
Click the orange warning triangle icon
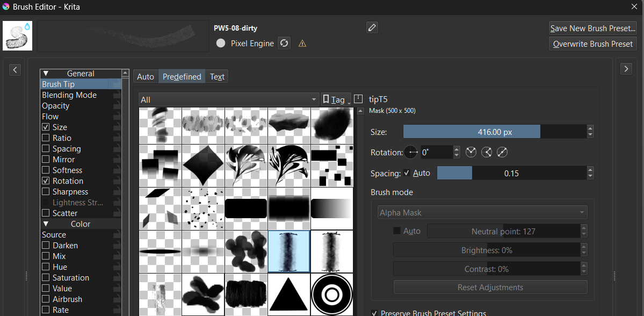[302, 44]
